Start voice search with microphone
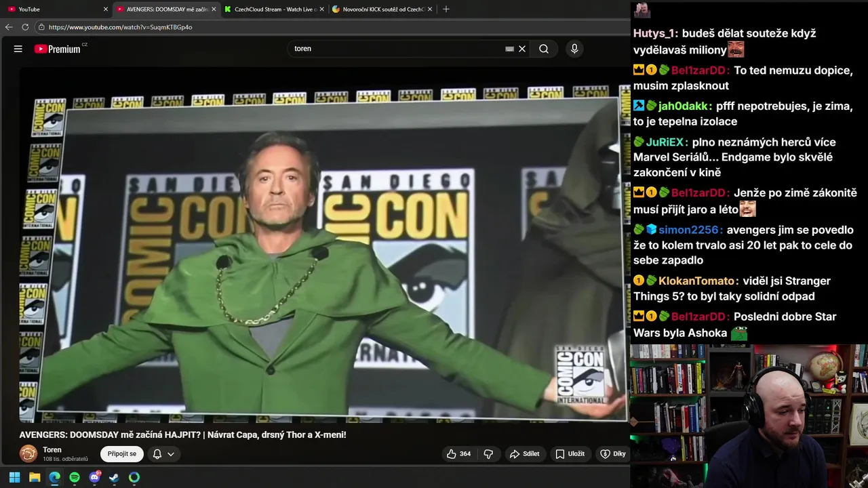 tap(574, 49)
